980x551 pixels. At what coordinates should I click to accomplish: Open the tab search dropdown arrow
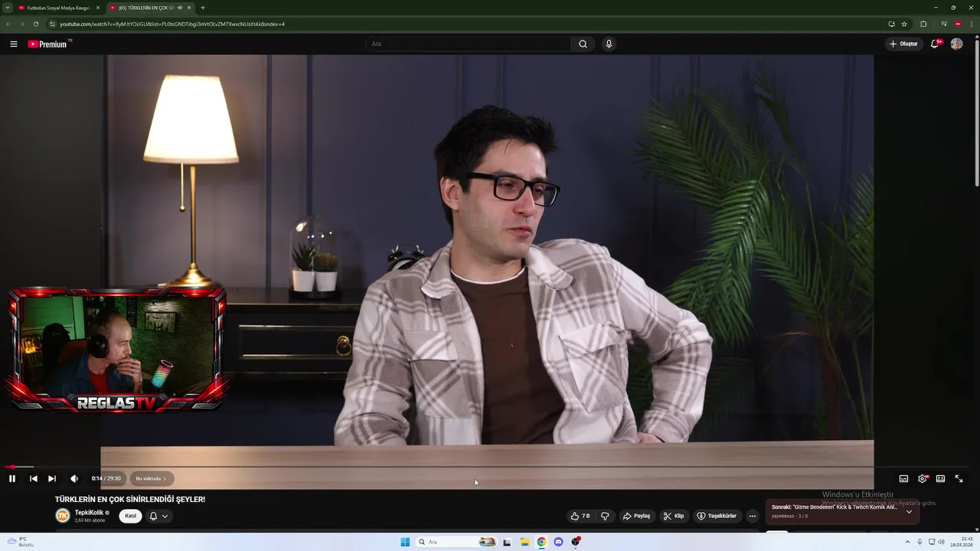(x=8, y=8)
